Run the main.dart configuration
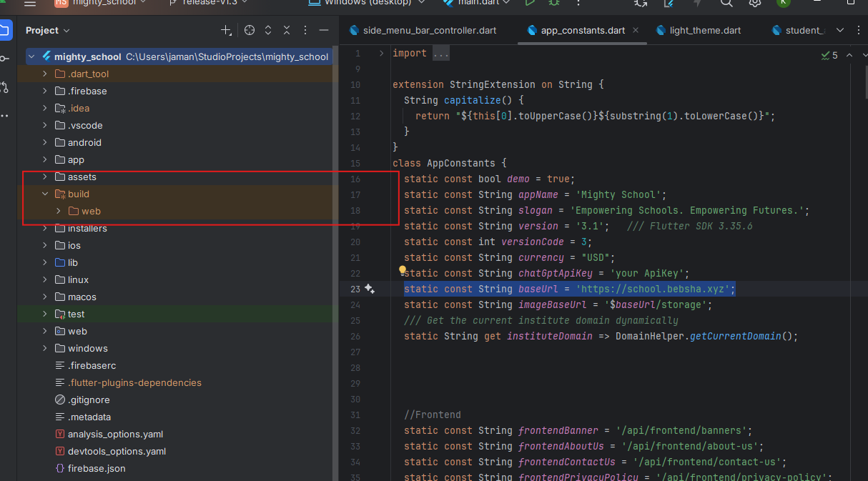 pyautogui.click(x=530, y=3)
